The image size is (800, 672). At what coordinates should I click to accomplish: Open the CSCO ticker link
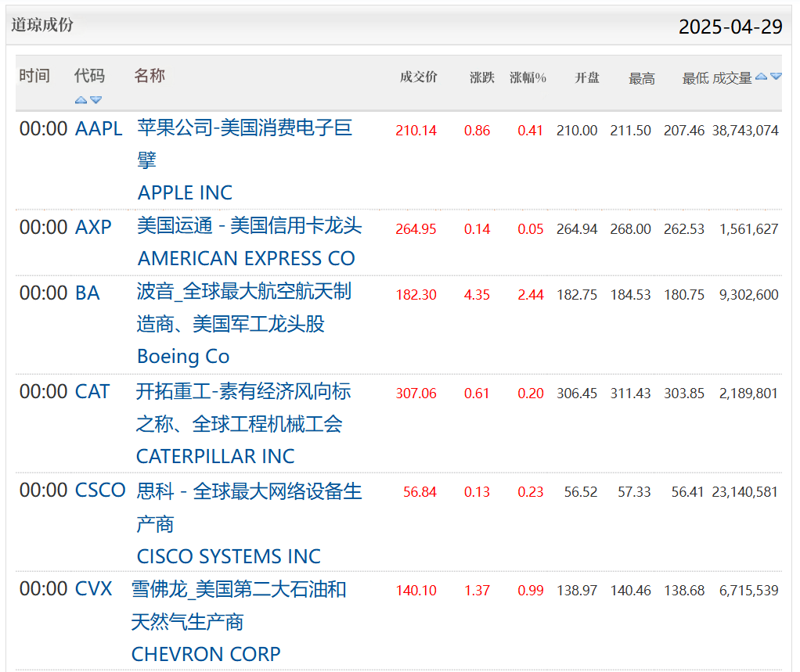tap(100, 491)
